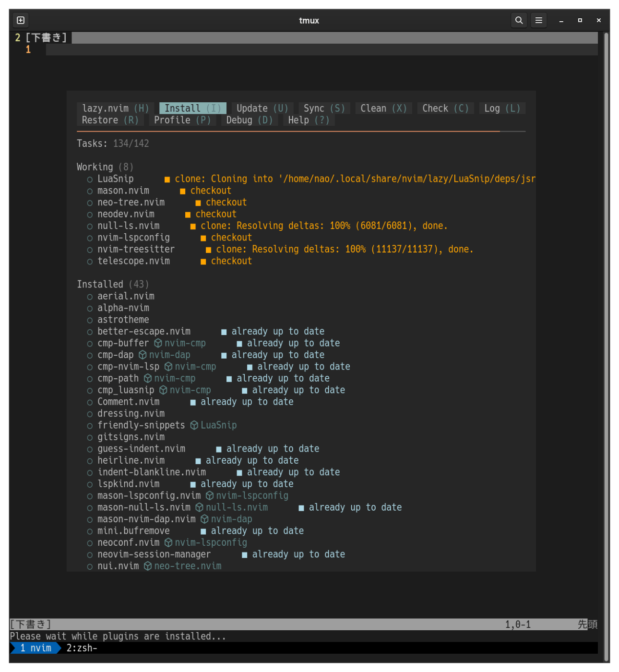Screen dimensions: 619x672
Task: Click the package icon on mason-nvim-dap.nvim row
Action: click(x=204, y=519)
